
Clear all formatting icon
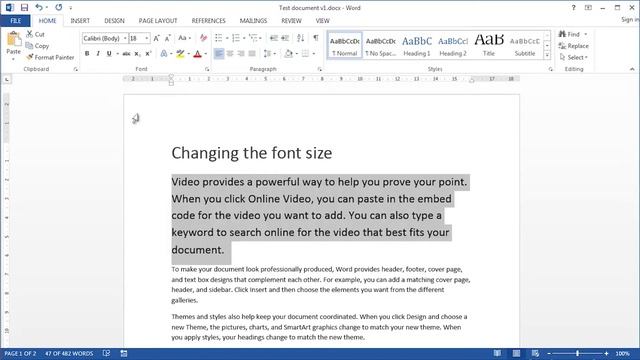click(x=203, y=38)
